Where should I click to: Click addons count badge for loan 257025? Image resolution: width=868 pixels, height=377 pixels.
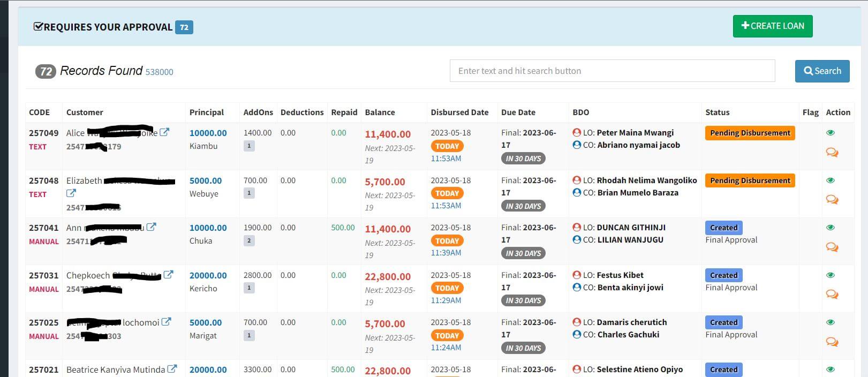[x=249, y=336]
